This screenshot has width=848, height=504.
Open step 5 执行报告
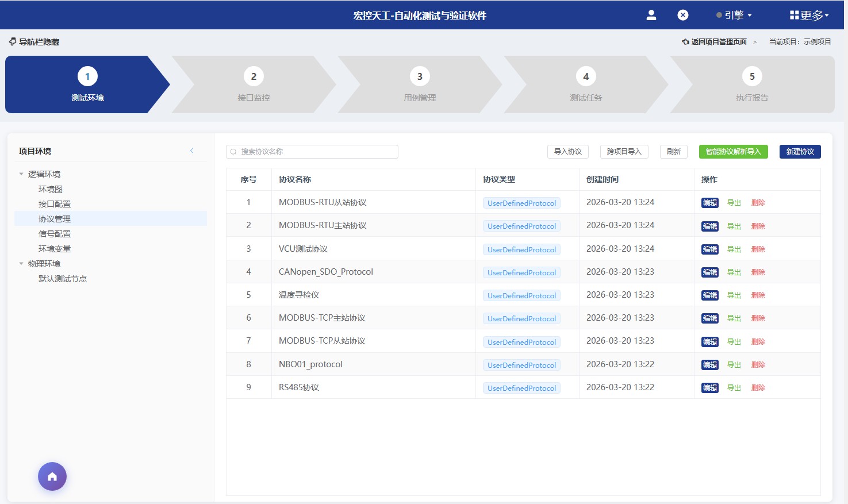(x=751, y=84)
